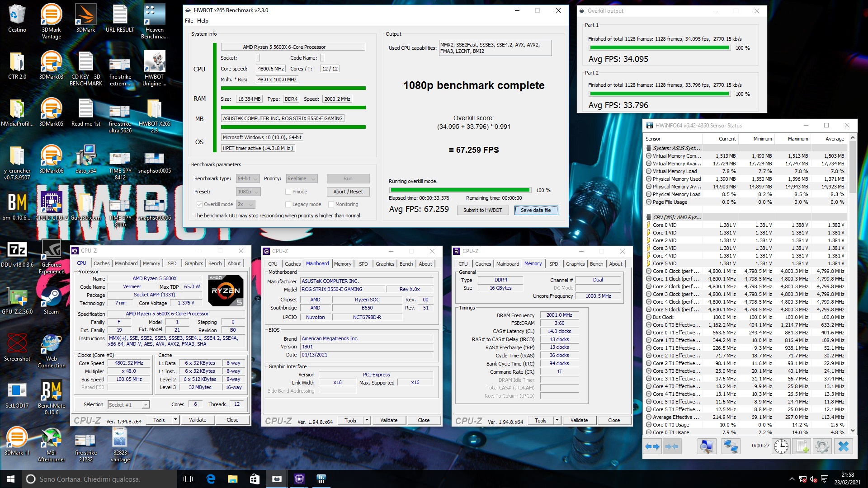
Task: Click the Core speed 4800.6 MHz field
Action: (x=271, y=69)
